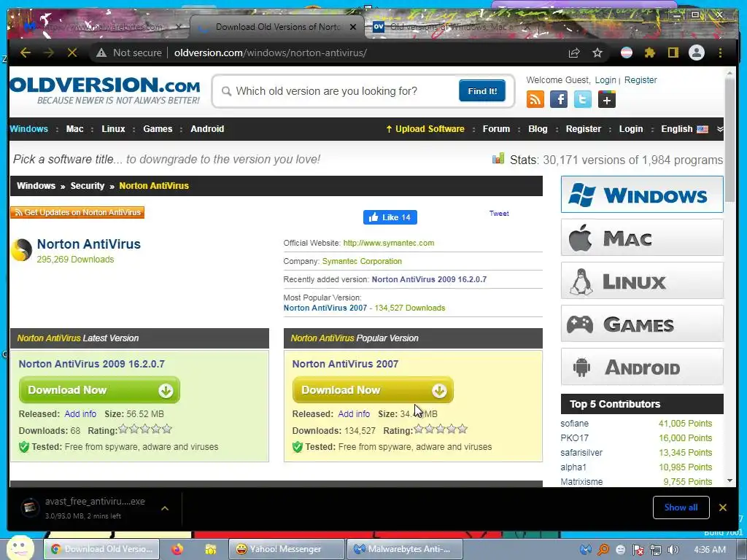Switch to Yahoo! Messenger in the taskbar
This screenshot has width=747, height=560.
(x=286, y=549)
